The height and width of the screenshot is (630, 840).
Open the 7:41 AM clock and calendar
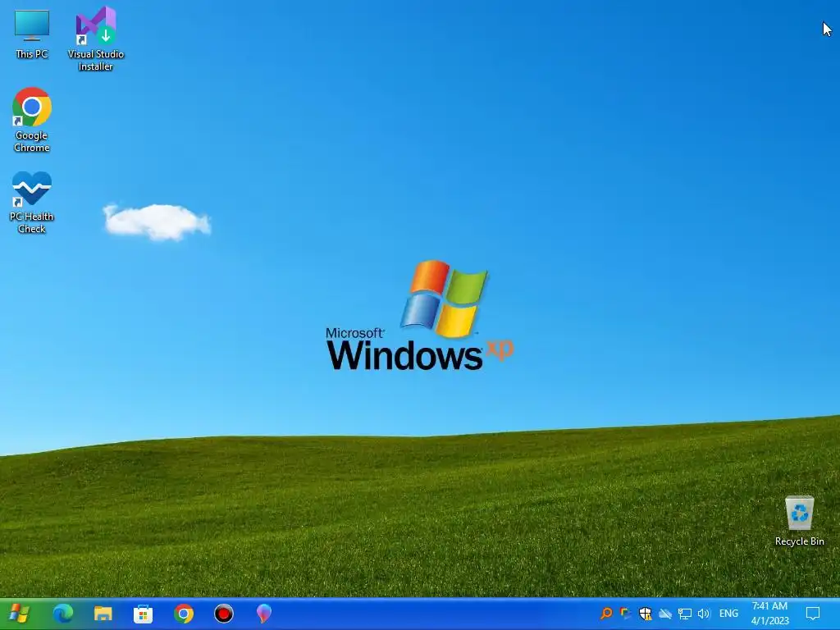[769, 614]
